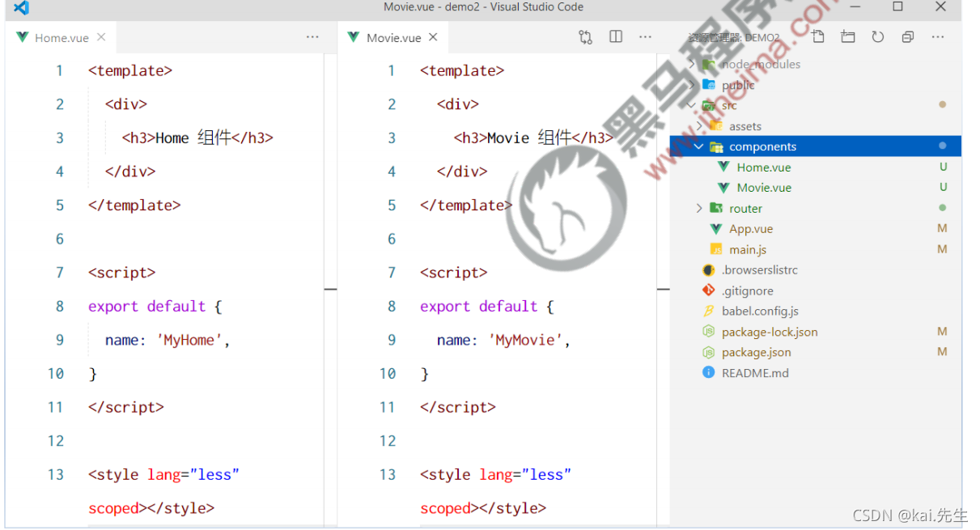Click export default line in Home.vue
Image resolution: width=980 pixels, height=530 pixels.
point(155,306)
